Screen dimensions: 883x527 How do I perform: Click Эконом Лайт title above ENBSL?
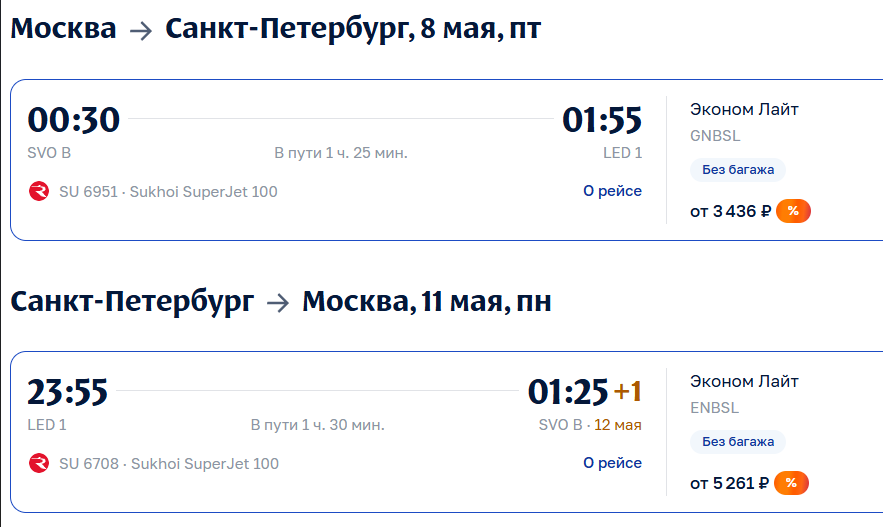(x=744, y=381)
